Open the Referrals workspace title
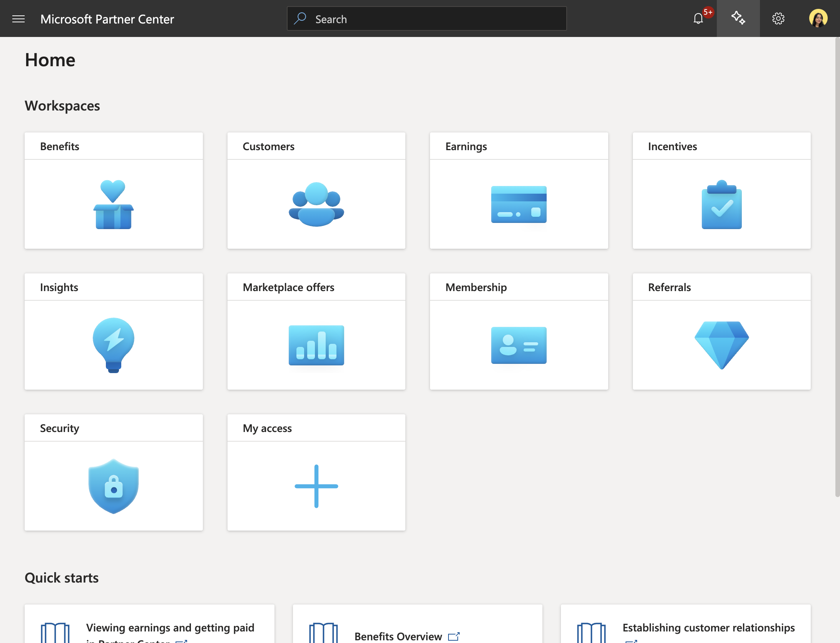The width and height of the screenshot is (840, 643). [669, 287]
